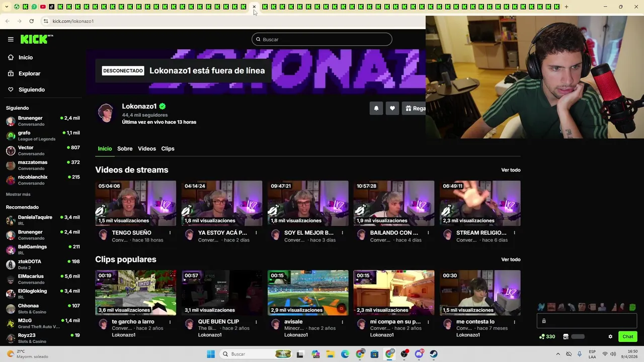Toggle notification bell for Lokonazo1
The height and width of the screenshot is (362, 644).
tap(376, 108)
